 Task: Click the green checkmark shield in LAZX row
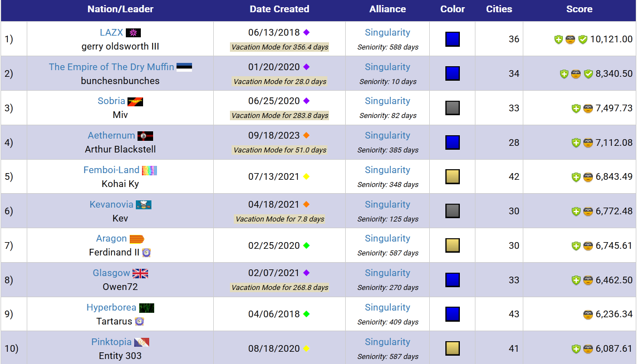click(583, 40)
